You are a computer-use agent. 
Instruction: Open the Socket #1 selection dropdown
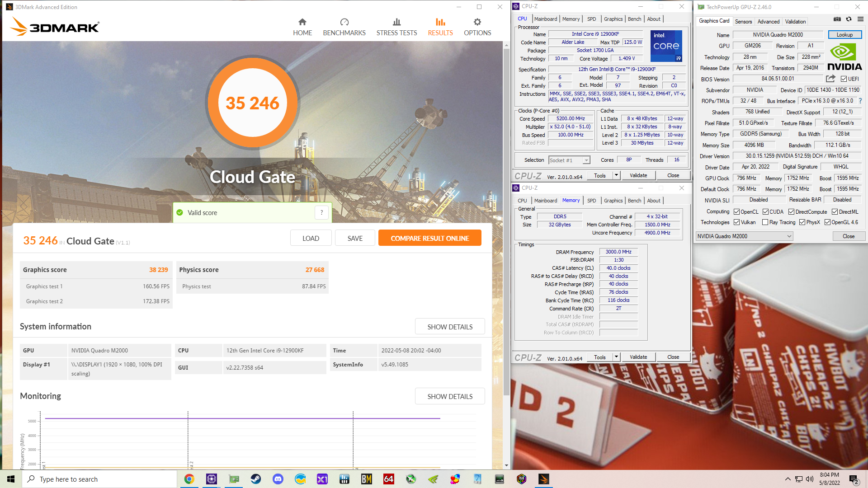[569, 160]
